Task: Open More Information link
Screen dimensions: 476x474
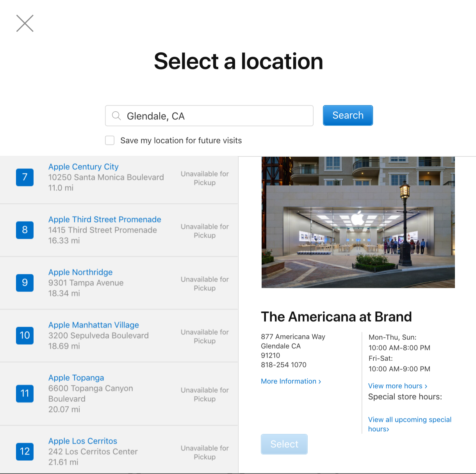Action: click(x=291, y=381)
